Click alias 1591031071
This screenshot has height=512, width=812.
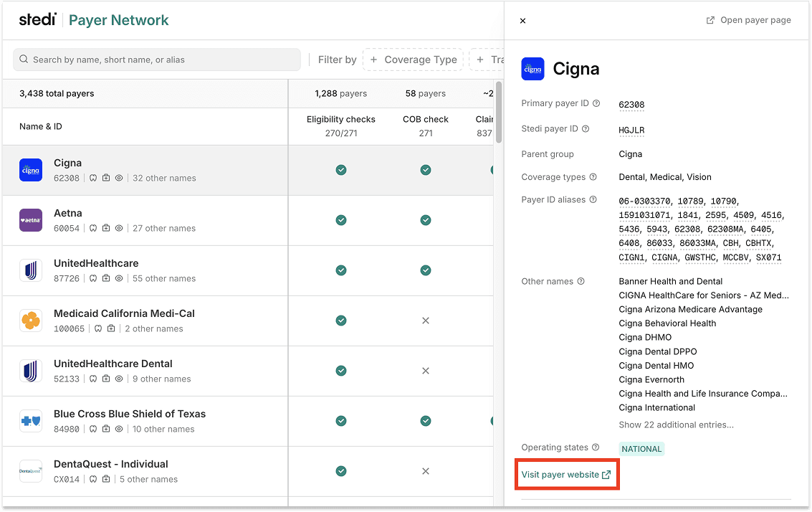pyautogui.click(x=644, y=215)
